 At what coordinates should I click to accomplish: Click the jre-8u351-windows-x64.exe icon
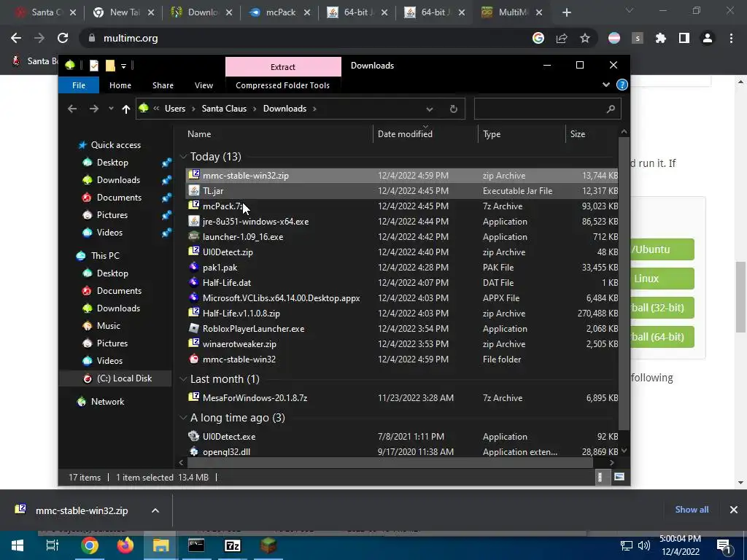coord(194,221)
